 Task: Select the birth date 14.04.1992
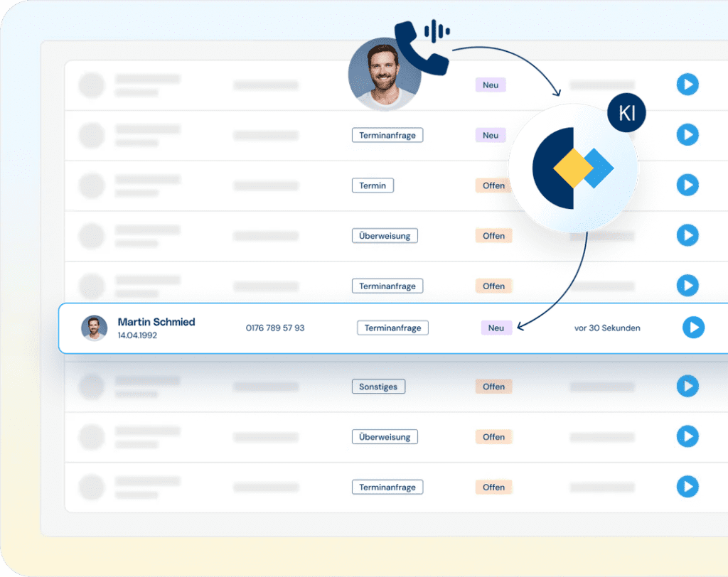tap(137, 335)
